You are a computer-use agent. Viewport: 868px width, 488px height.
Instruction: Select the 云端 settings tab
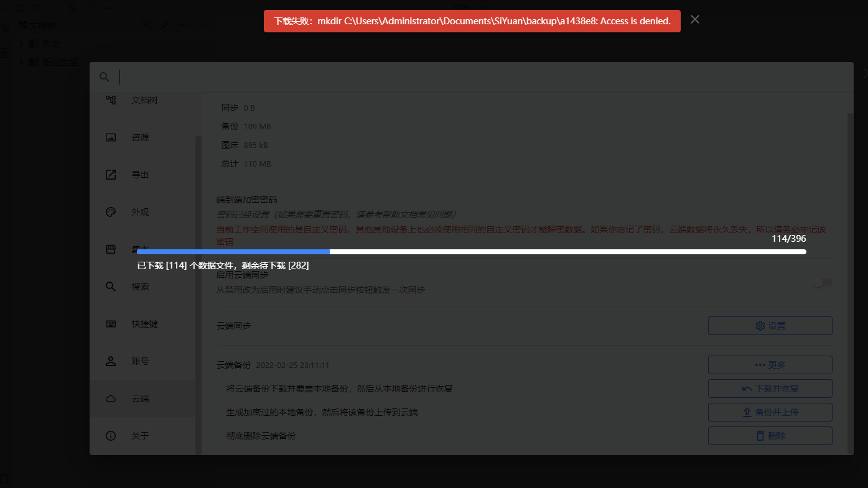pos(142,398)
